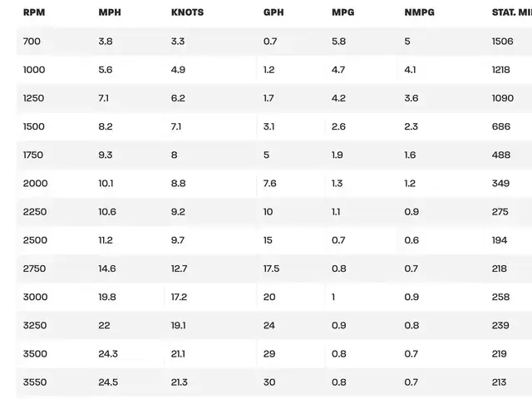This screenshot has width=532, height=399.
Task: Click the MPG column header
Action: [x=343, y=12]
